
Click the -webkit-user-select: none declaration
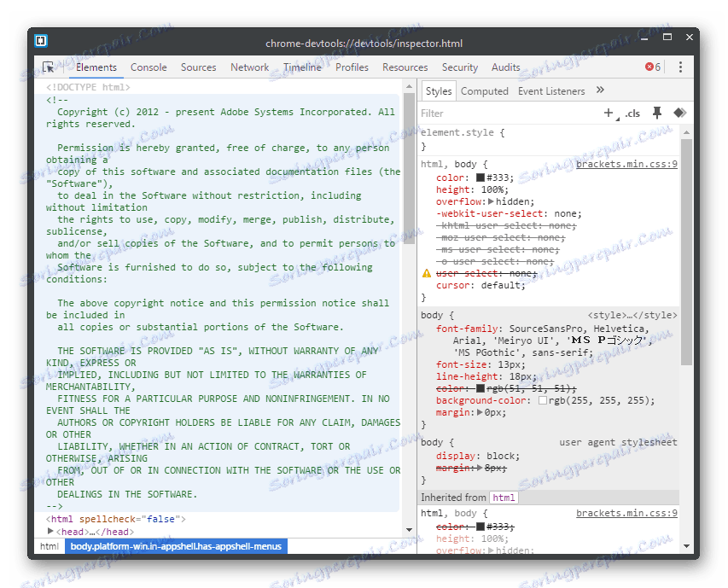509,213
